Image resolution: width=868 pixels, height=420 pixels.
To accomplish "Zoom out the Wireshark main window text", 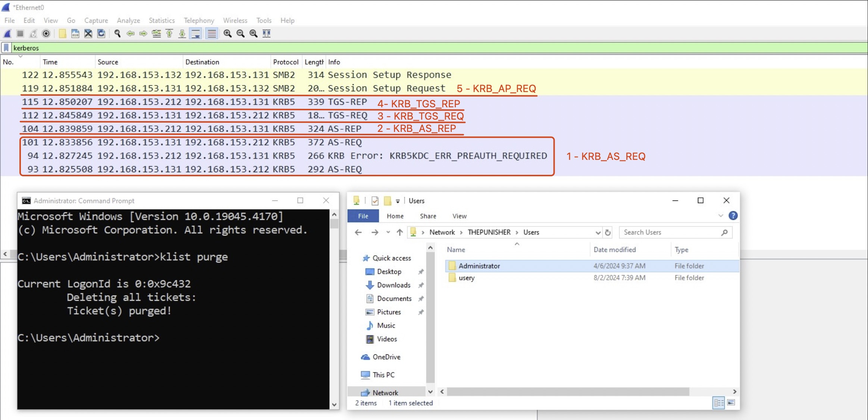I will pyautogui.click(x=241, y=34).
